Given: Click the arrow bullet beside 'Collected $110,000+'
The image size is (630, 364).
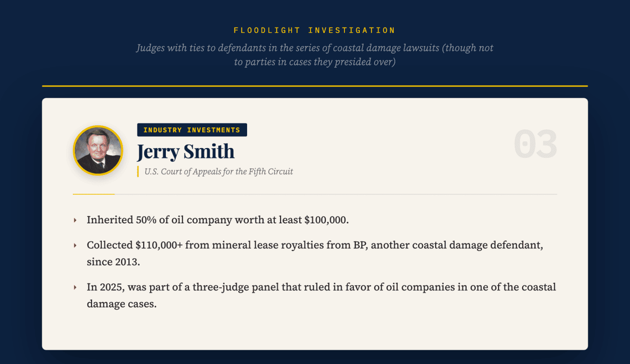Looking at the screenshot, I should (x=75, y=245).
